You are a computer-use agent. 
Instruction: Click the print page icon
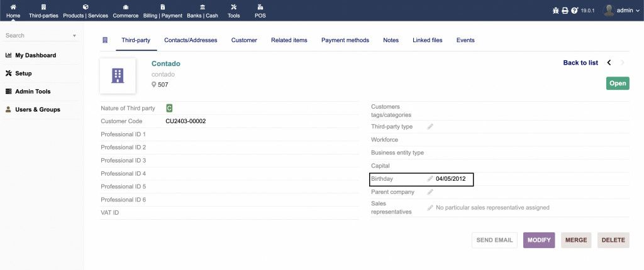click(565, 11)
